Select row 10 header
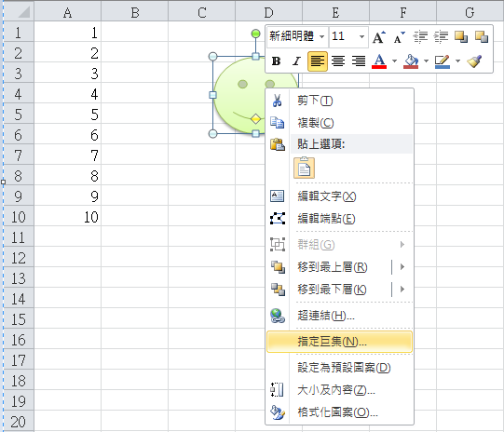The width and height of the screenshot is (504, 432). (19, 217)
